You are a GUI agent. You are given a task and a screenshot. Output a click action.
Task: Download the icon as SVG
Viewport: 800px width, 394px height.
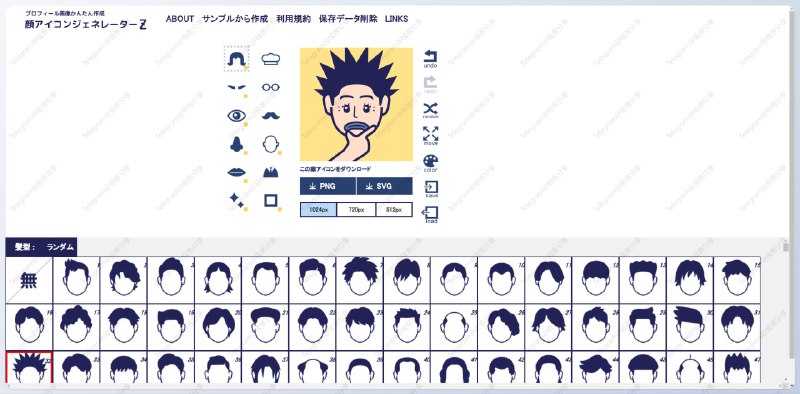click(384, 186)
